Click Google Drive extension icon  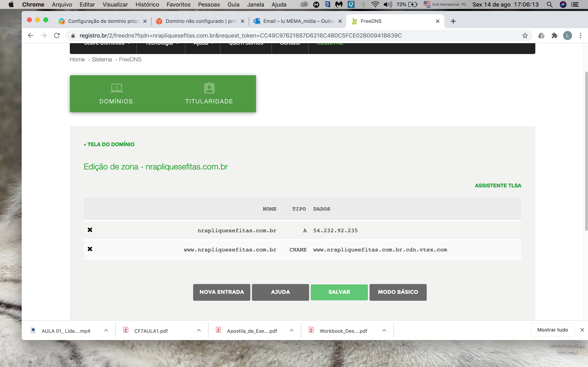pyautogui.click(x=541, y=36)
